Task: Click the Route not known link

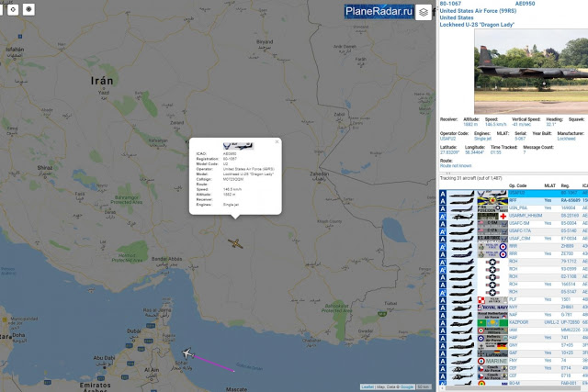Action: 456,165
